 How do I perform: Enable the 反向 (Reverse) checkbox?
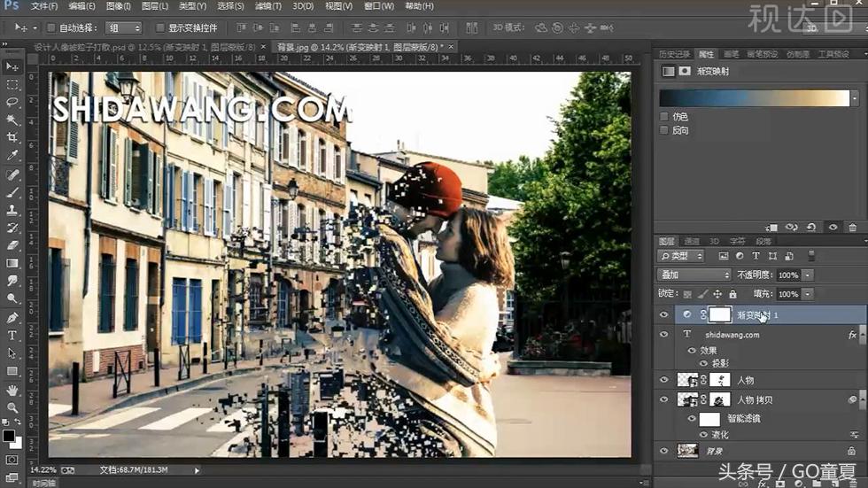pyautogui.click(x=665, y=130)
